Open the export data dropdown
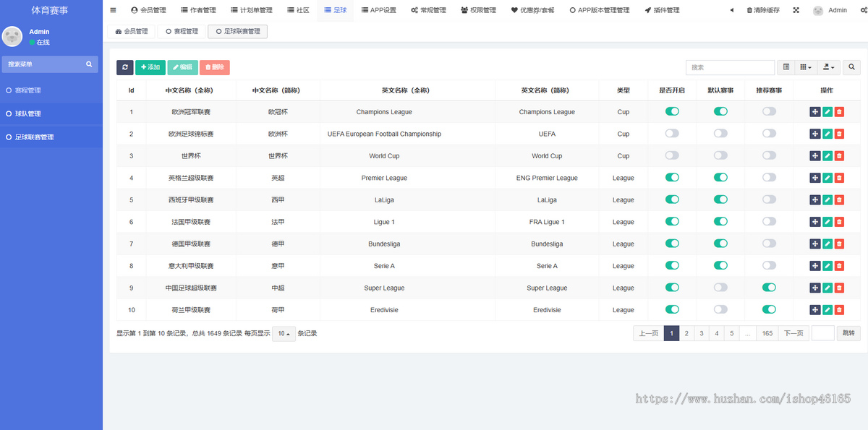Screen dimensions: 868x430 [x=829, y=67]
